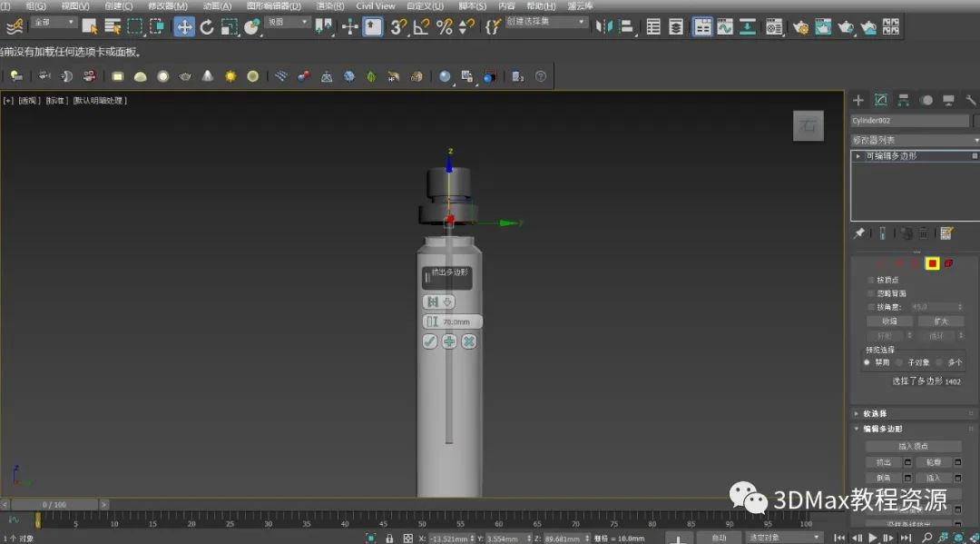Select 子对象 preview selection radio

pyautogui.click(x=899, y=362)
